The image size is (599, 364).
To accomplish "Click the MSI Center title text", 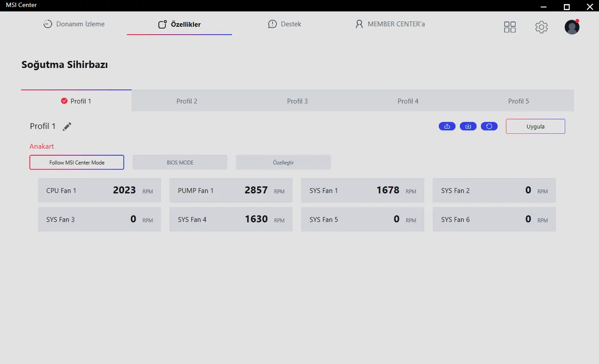I will pyautogui.click(x=22, y=5).
